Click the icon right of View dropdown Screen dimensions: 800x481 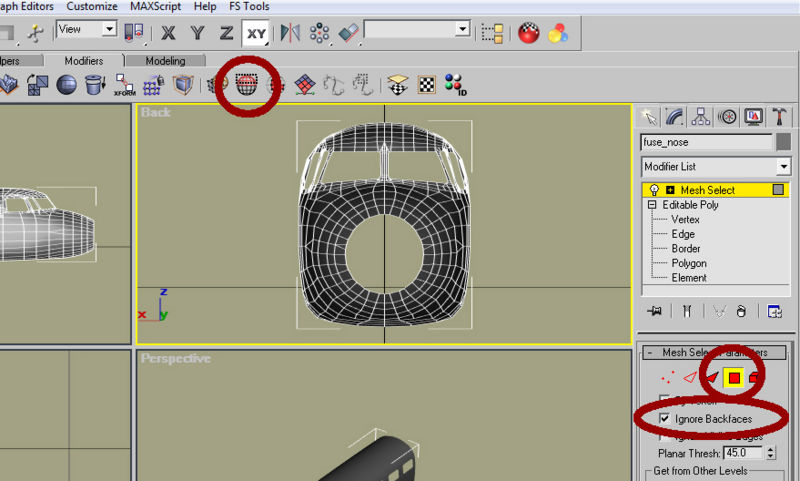coord(134,33)
